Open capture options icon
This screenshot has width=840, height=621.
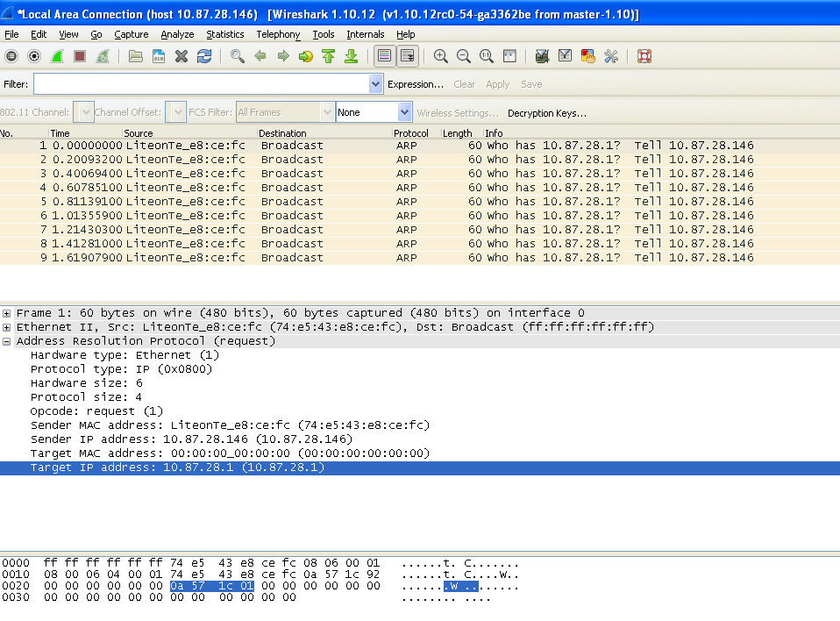(34, 56)
